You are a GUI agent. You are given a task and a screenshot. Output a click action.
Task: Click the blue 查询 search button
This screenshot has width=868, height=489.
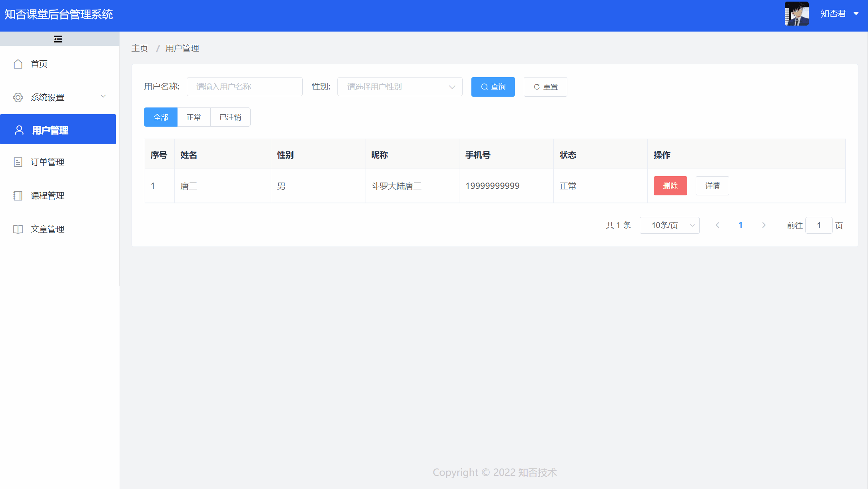coord(493,87)
